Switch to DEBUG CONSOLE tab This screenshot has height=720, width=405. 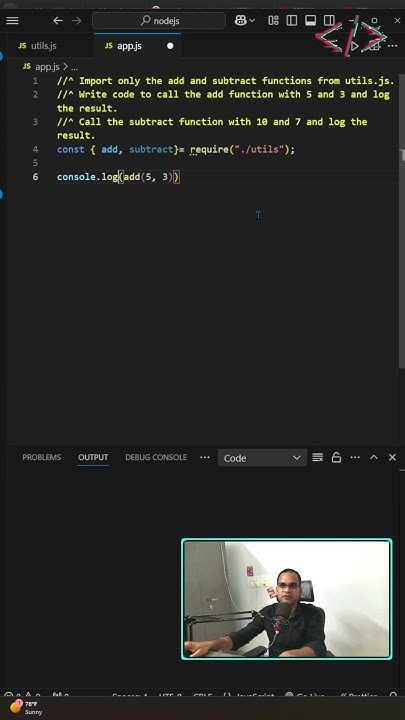tap(156, 457)
